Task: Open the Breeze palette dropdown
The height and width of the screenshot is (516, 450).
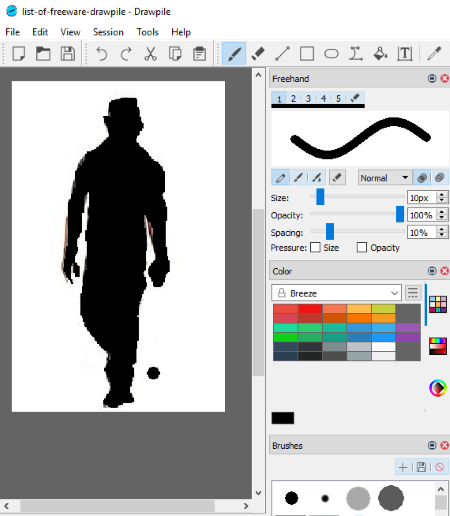Action: [336, 293]
